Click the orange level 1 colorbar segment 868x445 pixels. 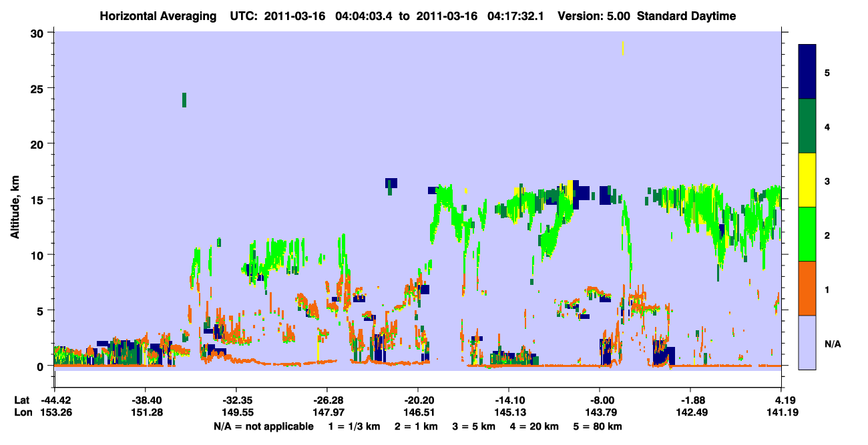tap(807, 288)
